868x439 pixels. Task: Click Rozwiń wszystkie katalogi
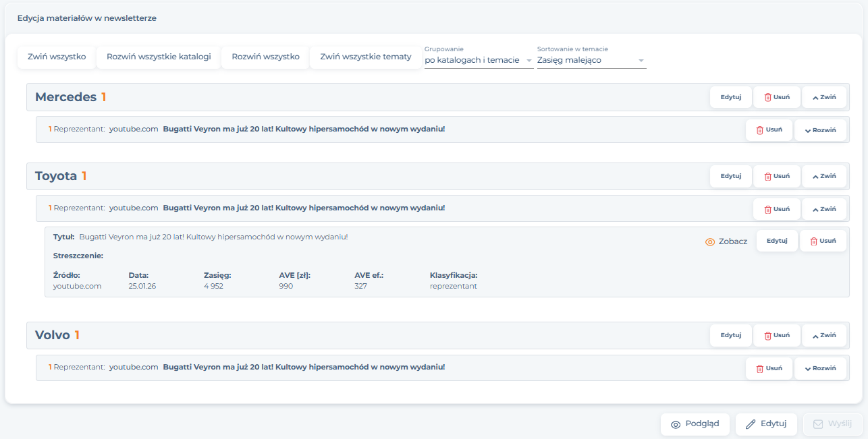point(159,57)
